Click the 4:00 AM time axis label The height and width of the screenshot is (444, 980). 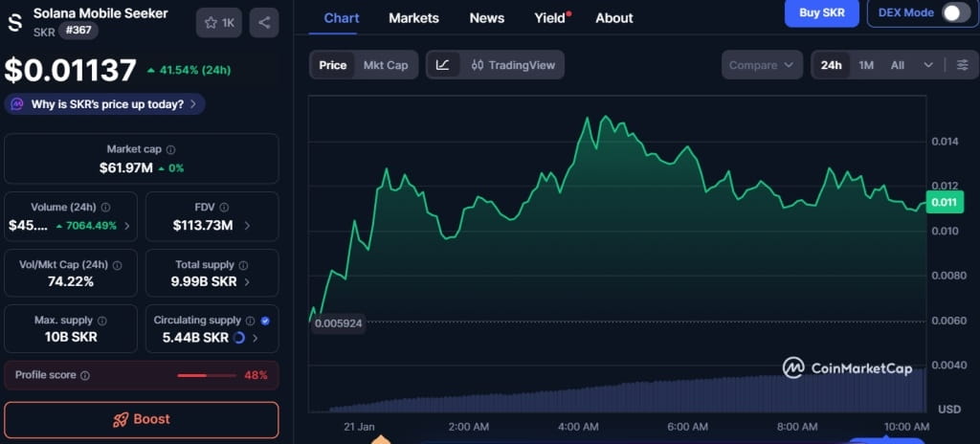[x=579, y=427]
